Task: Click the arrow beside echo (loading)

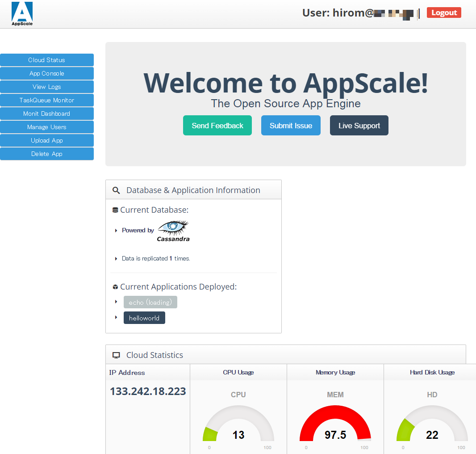Action: click(x=116, y=302)
